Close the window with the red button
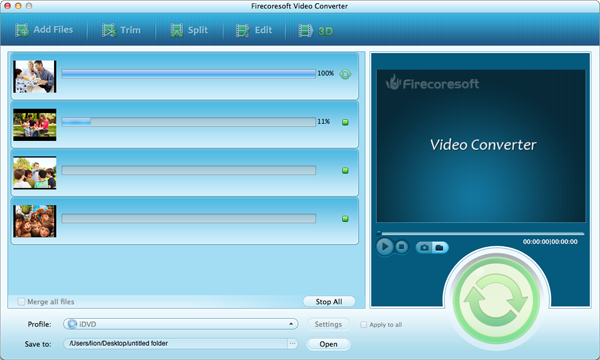Viewport: 600px width, 360px height. [x=7, y=6]
